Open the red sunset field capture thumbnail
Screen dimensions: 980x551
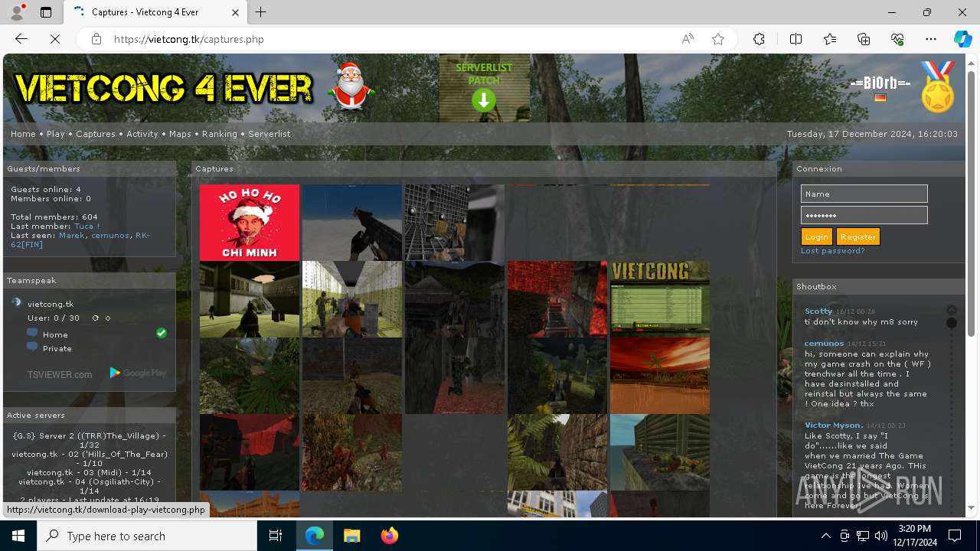coord(660,375)
